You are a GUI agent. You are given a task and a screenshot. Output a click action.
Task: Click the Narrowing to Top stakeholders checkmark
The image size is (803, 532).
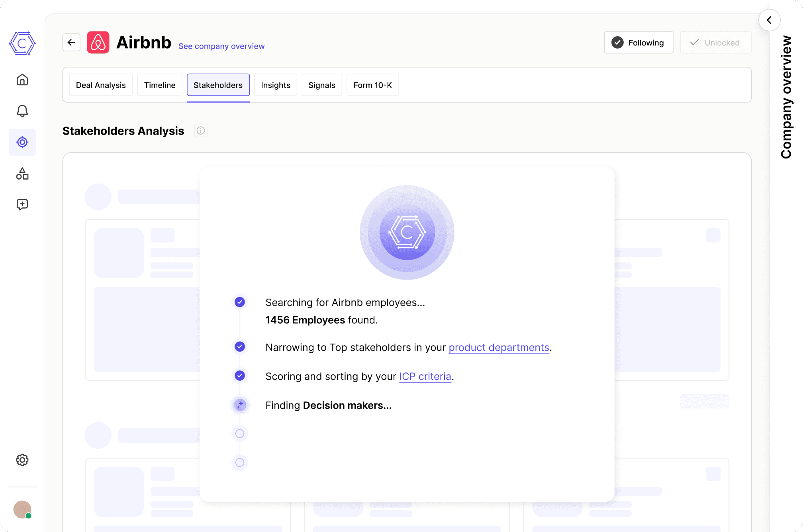[x=240, y=347]
